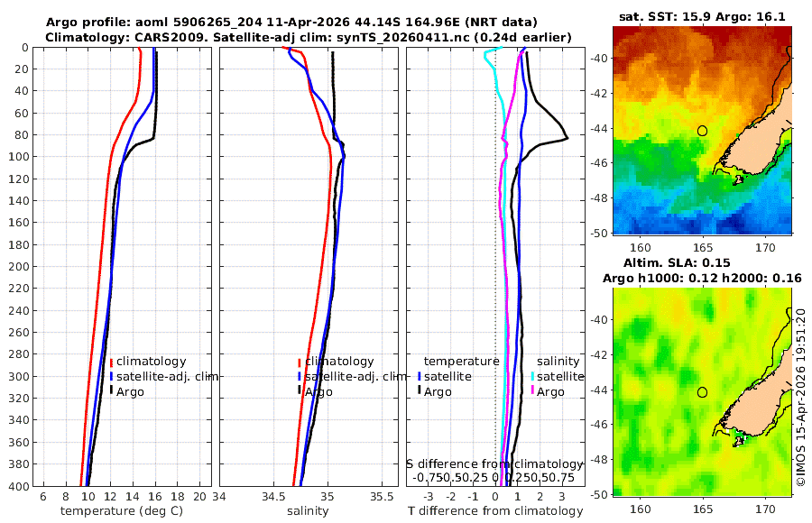812x523 pixels.
Task: Click the 'S difference from climatology' label
Action: tap(494, 464)
